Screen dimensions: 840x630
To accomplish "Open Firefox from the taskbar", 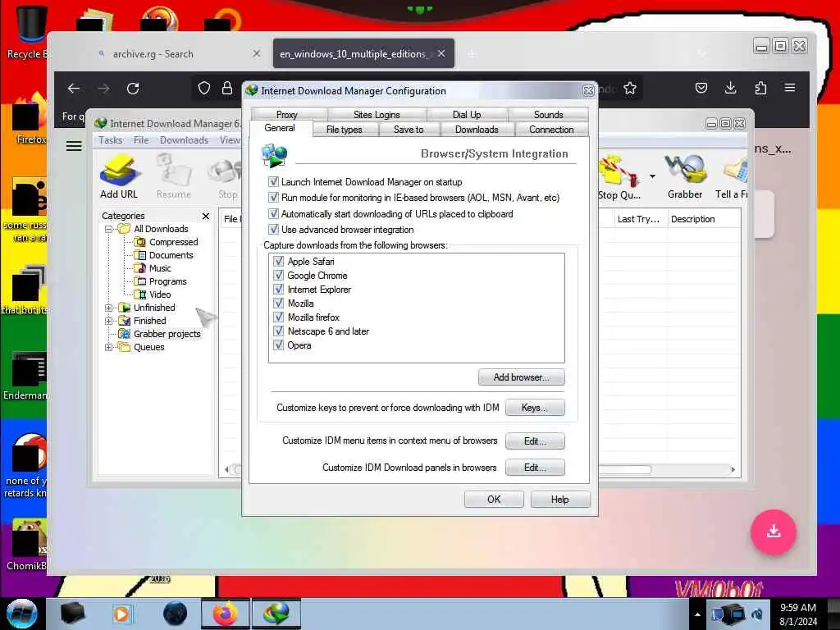I will 225,614.
